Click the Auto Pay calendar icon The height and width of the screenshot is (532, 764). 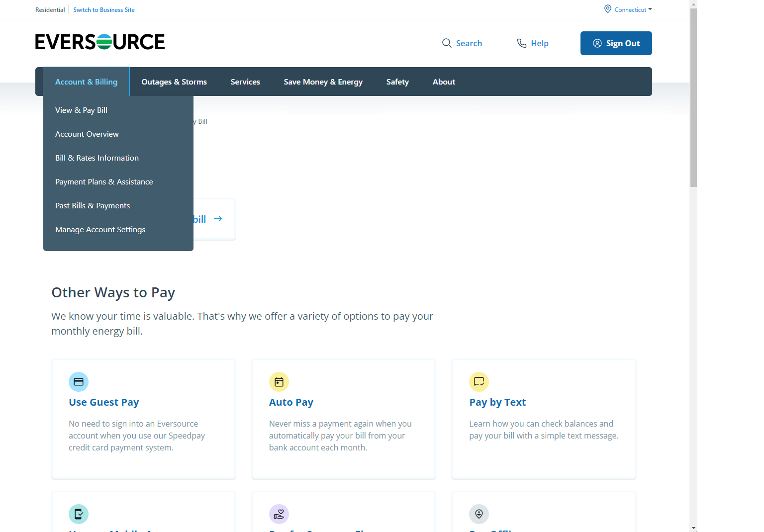click(279, 382)
